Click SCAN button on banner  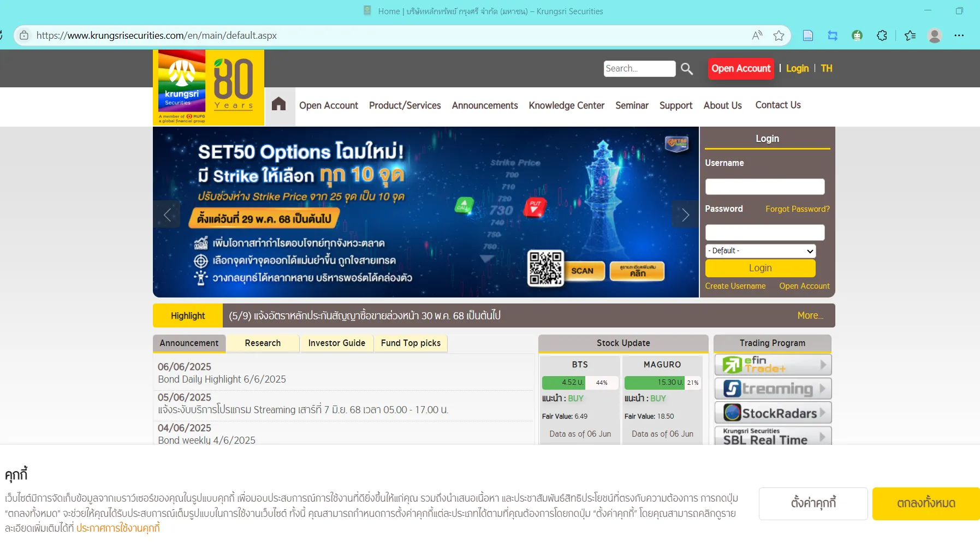point(583,271)
